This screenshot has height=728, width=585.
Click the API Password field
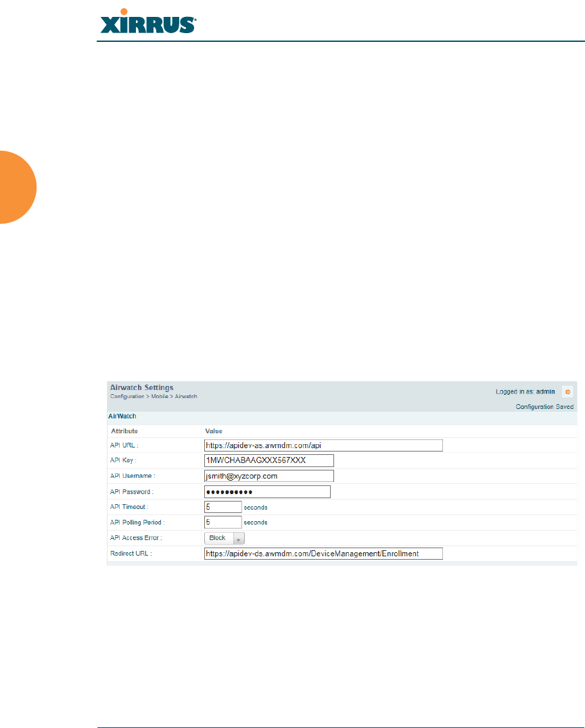tap(267, 491)
